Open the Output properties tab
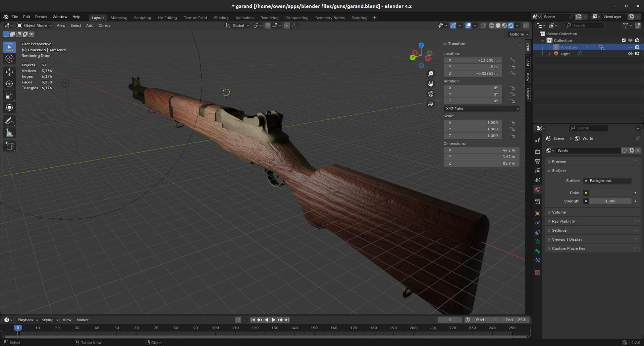Image resolution: width=644 pixels, height=346 pixels. tap(538, 161)
